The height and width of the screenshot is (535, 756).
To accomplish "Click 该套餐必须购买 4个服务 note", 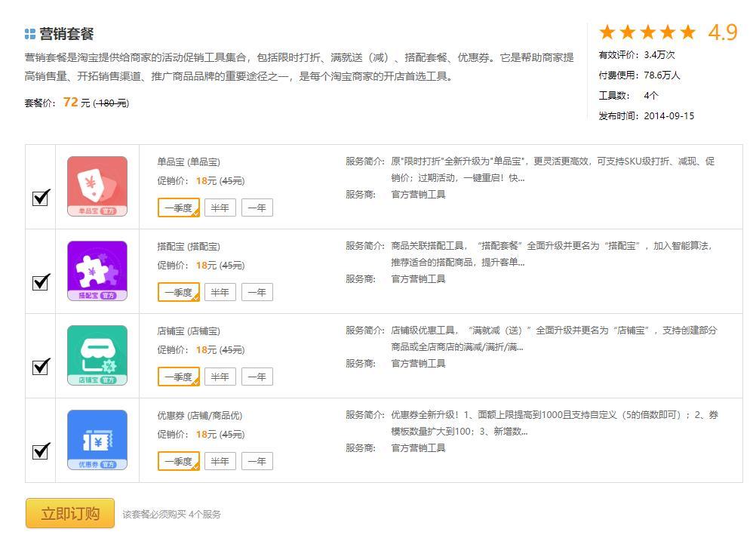I will coord(171,515).
